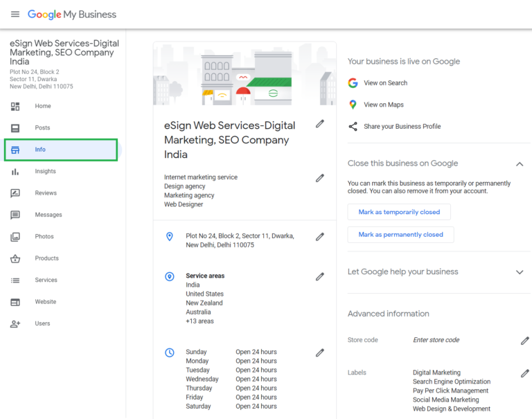Click the Insights bar chart icon
The width and height of the screenshot is (532, 419).
(x=15, y=172)
